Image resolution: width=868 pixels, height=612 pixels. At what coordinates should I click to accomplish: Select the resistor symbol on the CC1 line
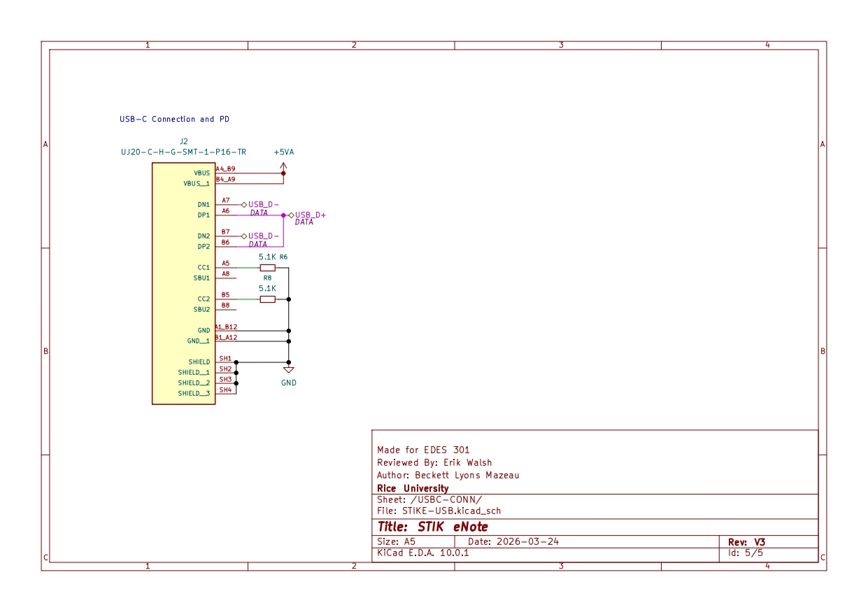pos(267,267)
